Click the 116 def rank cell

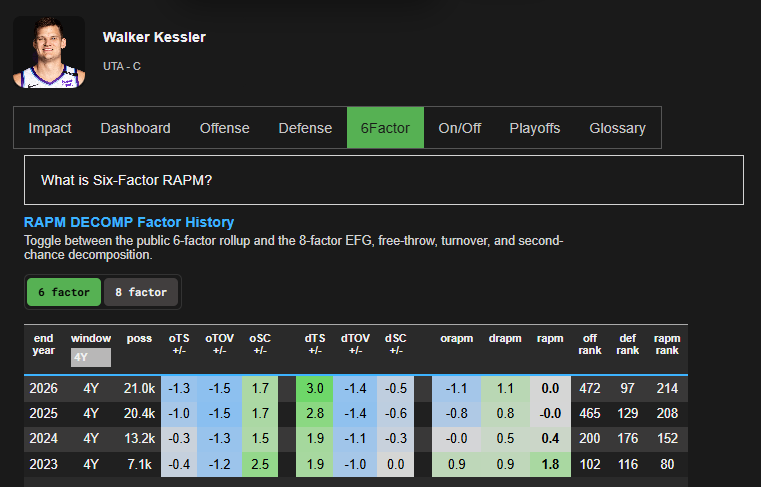(628, 464)
